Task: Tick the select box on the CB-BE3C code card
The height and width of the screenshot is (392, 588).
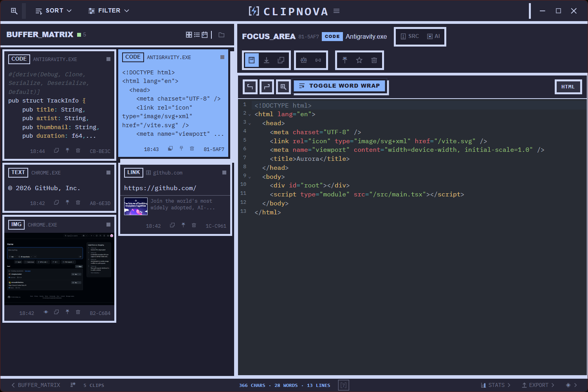Action: (x=108, y=59)
